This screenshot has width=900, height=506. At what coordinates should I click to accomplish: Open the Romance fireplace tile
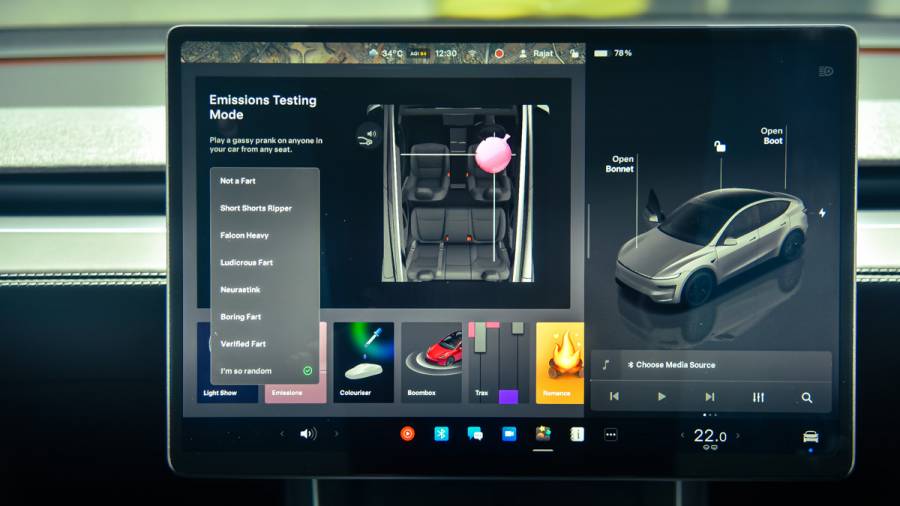[560, 363]
